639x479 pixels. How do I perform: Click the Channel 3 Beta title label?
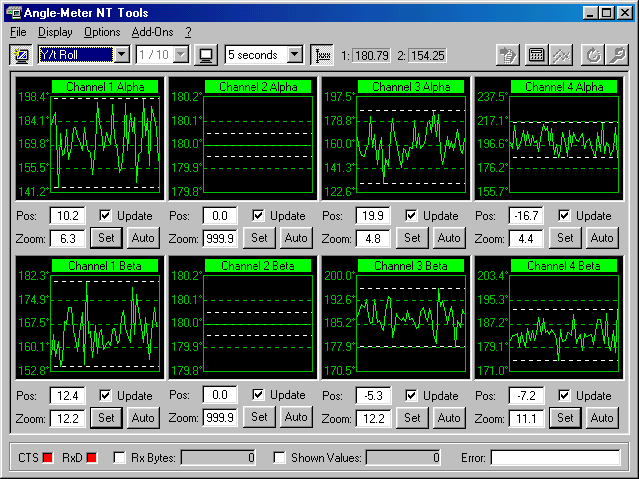pos(411,266)
